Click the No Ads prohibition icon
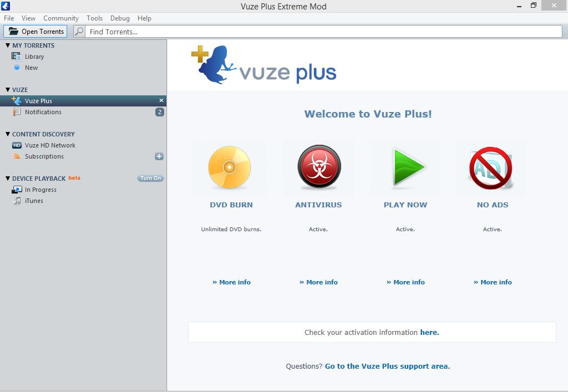This screenshot has height=392, width=568. coord(491,168)
